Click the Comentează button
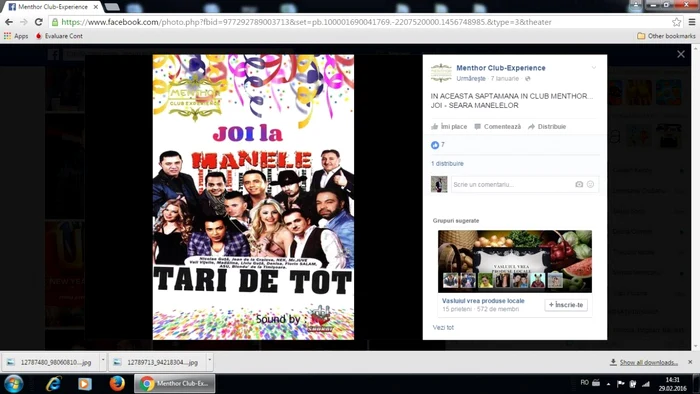Viewport: 700px width, 394px height. [x=497, y=127]
